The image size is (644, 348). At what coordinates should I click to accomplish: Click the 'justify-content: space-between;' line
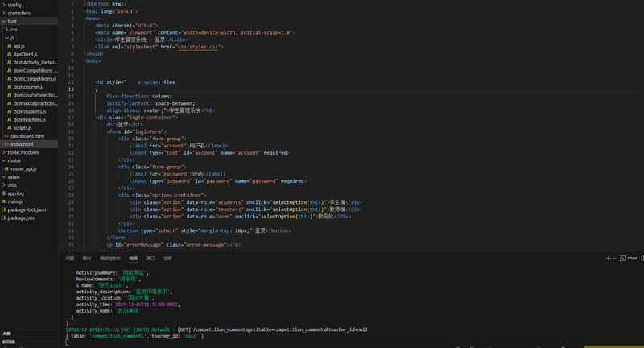click(151, 103)
